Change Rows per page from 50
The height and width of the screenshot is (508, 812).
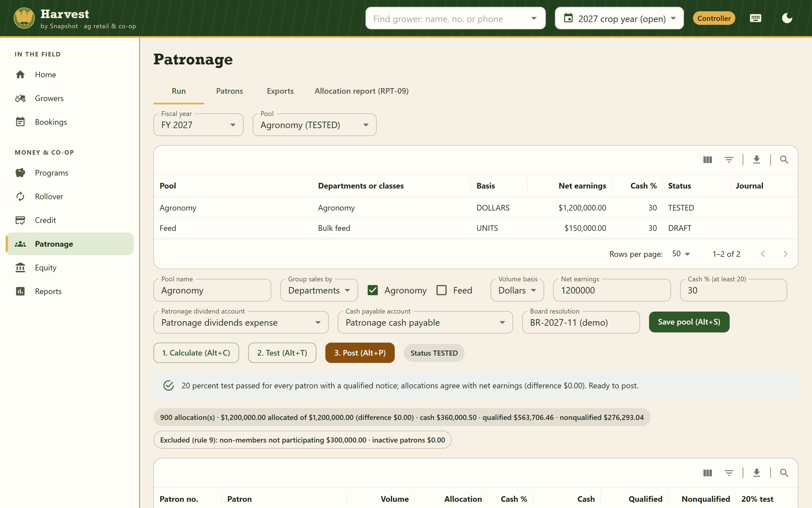681,254
